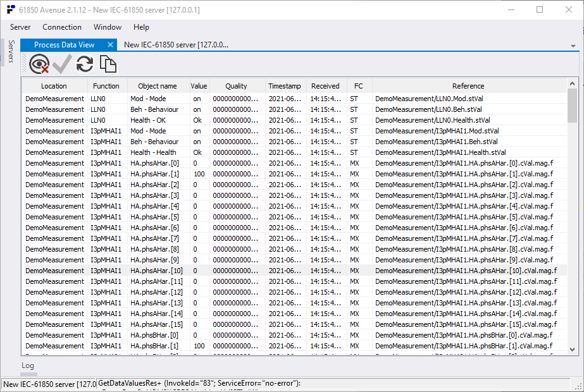584x392 pixels.
Task: Open the Help menu
Action: pos(141,27)
